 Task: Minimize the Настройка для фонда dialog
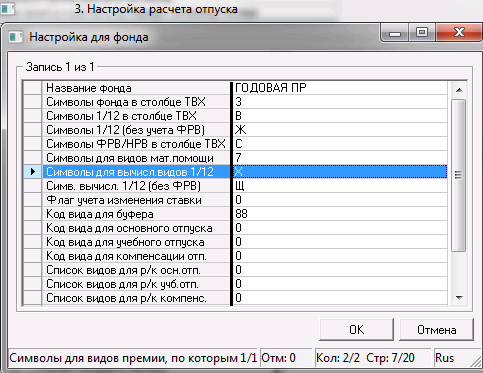click(395, 33)
